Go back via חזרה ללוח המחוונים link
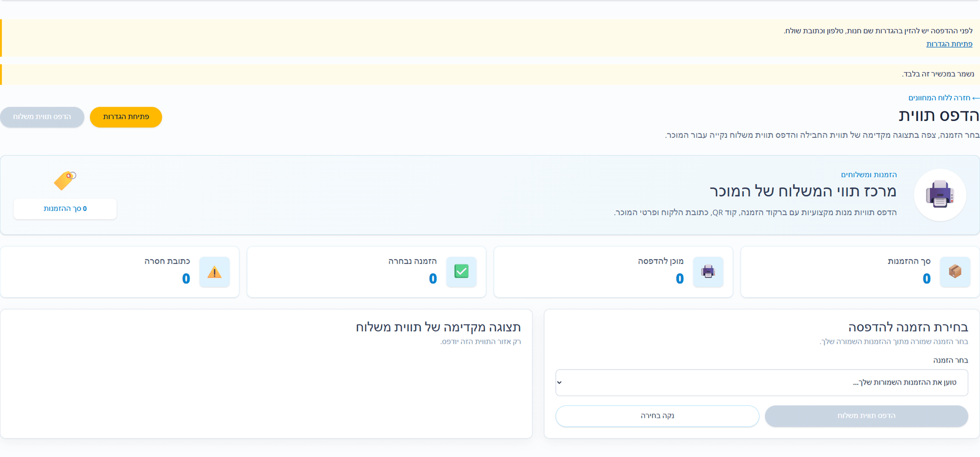 pyautogui.click(x=944, y=98)
